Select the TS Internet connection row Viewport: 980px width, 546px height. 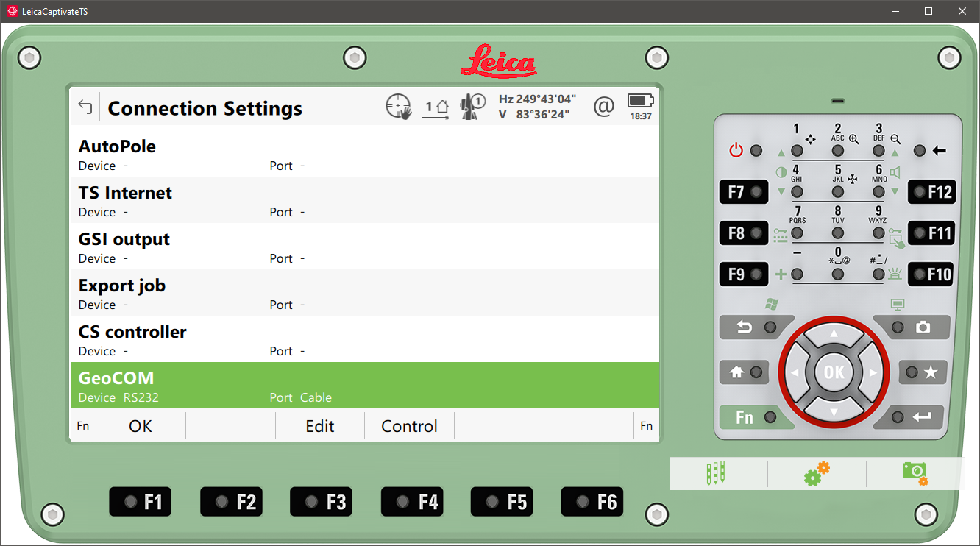point(364,200)
